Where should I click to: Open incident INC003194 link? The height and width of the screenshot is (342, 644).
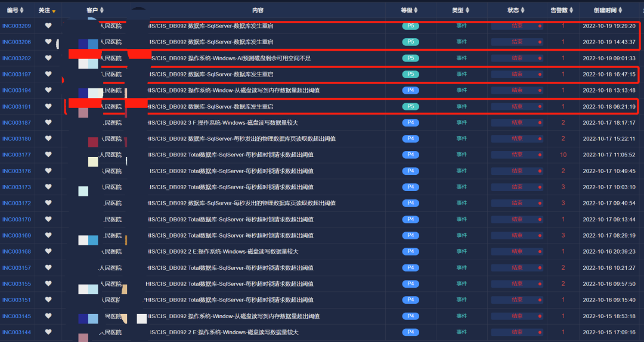tap(17, 91)
